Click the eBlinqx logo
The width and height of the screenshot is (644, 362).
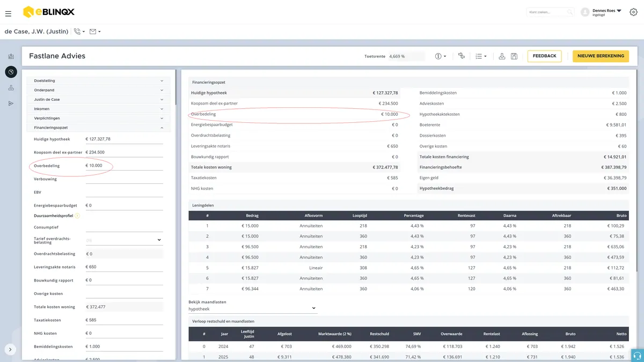click(49, 12)
